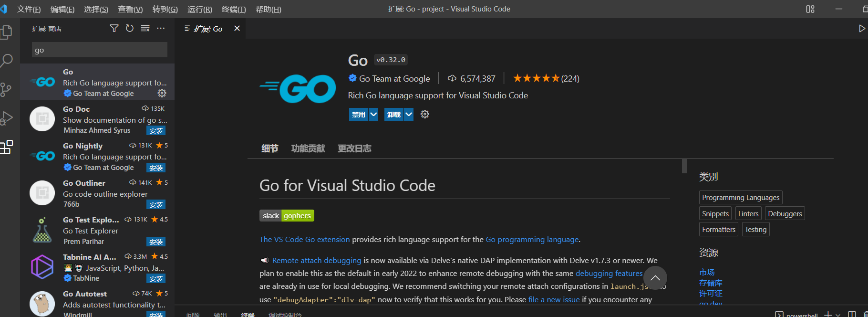Click gear icon beside the uninstall button
The image size is (868, 317).
[425, 114]
